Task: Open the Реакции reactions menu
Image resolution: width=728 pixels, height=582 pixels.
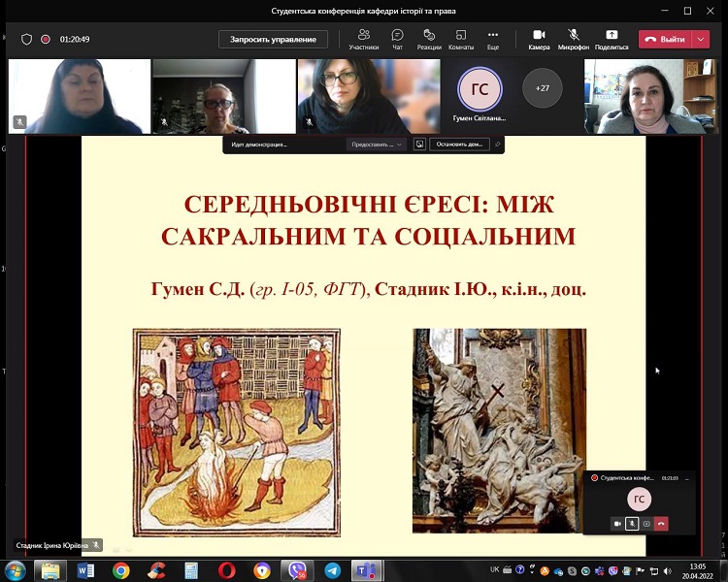Action: [429, 40]
